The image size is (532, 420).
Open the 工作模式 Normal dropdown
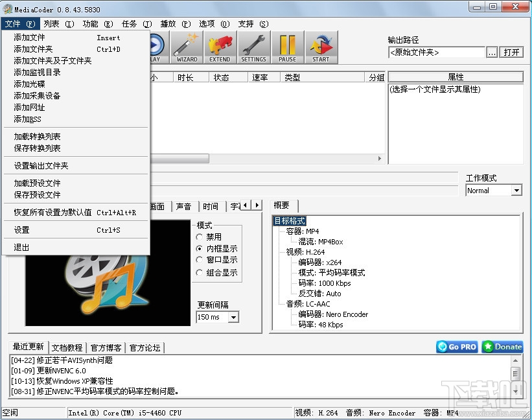coord(493,190)
